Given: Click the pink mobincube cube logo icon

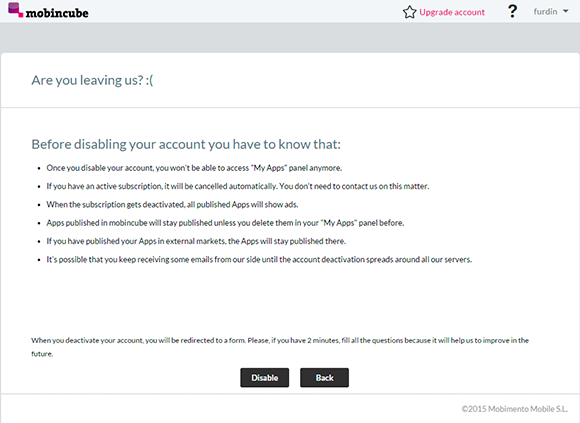Looking at the screenshot, I should click(16, 10).
